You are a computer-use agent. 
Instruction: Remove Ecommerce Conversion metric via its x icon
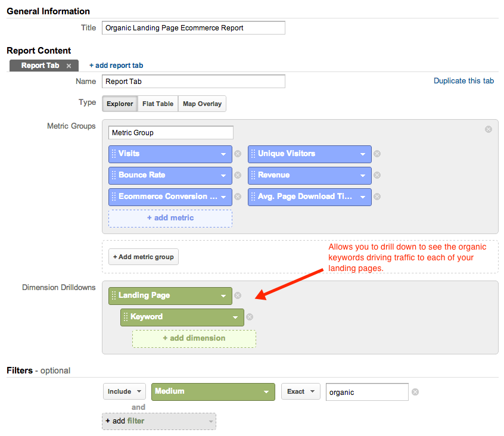238,197
